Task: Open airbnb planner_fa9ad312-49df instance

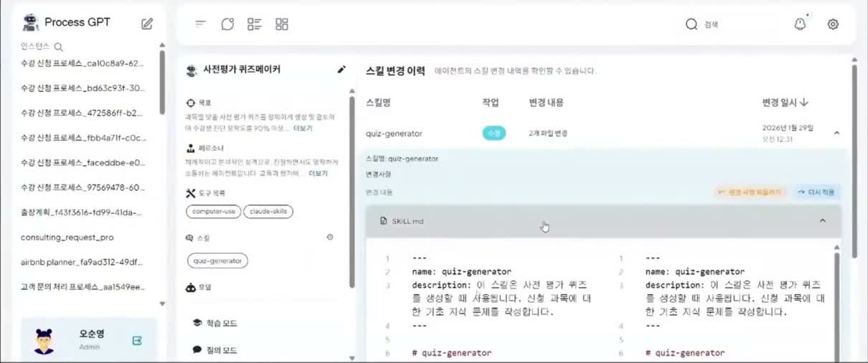Action: (x=82, y=262)
